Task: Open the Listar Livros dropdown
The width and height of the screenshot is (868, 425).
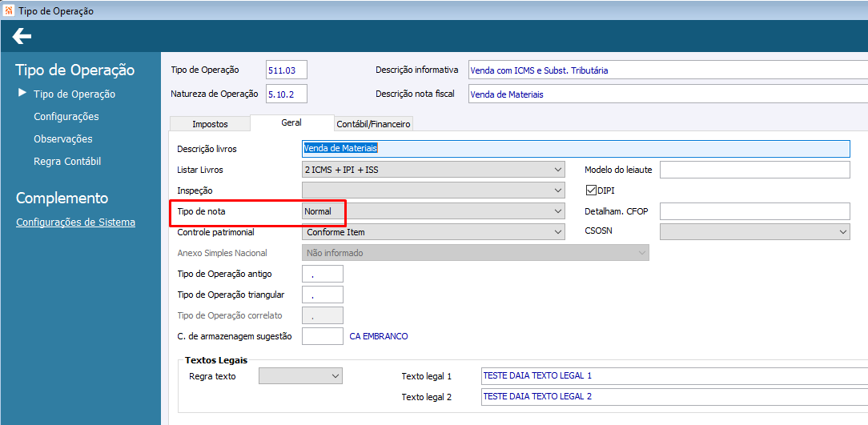Action: click(x=433, y=170)
